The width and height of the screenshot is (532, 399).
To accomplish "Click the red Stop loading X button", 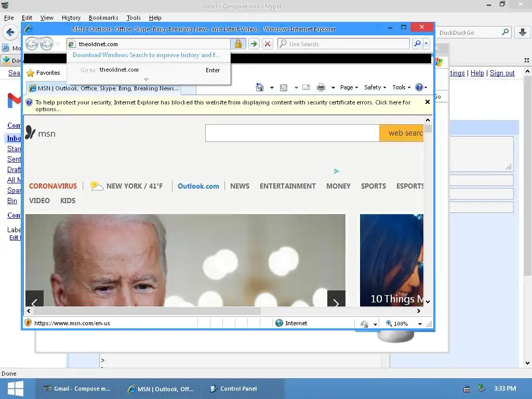I will click(x=268, y=44).
